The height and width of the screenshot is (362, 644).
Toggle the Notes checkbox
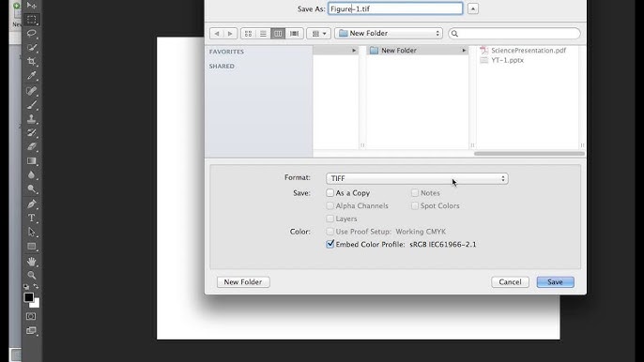click(x=415, y=192)
